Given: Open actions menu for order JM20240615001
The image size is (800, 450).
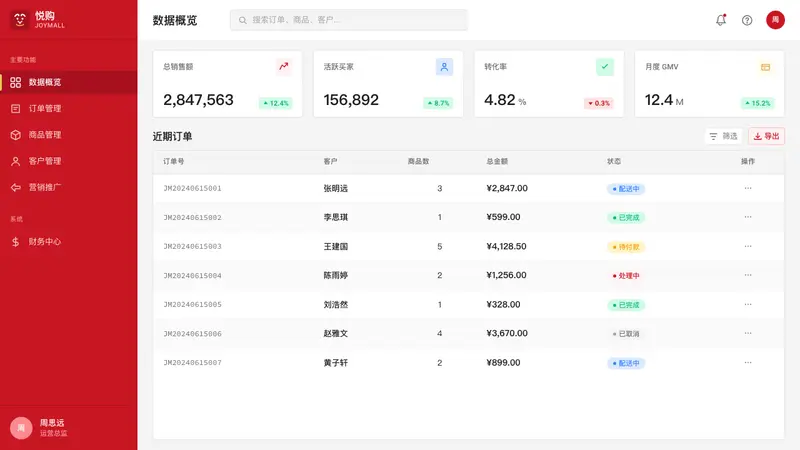Looking at the screenshot, I should coord(747,188).
